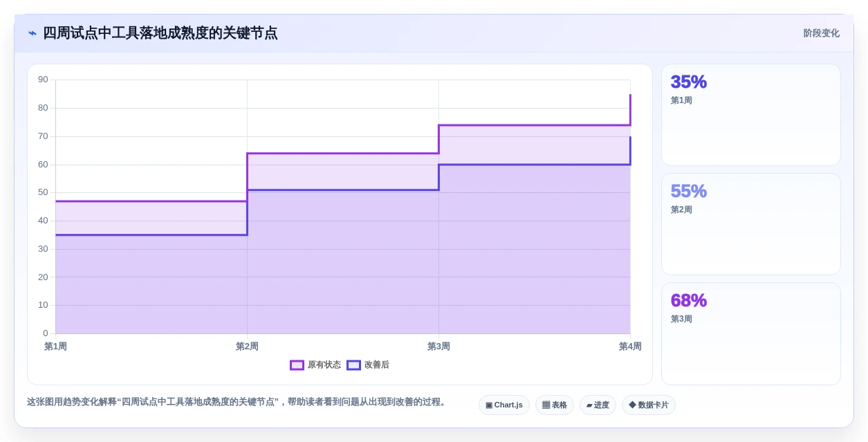868x442 pixels.
Task: Click the 50 y-axis value
Action: tap(43, 192)
